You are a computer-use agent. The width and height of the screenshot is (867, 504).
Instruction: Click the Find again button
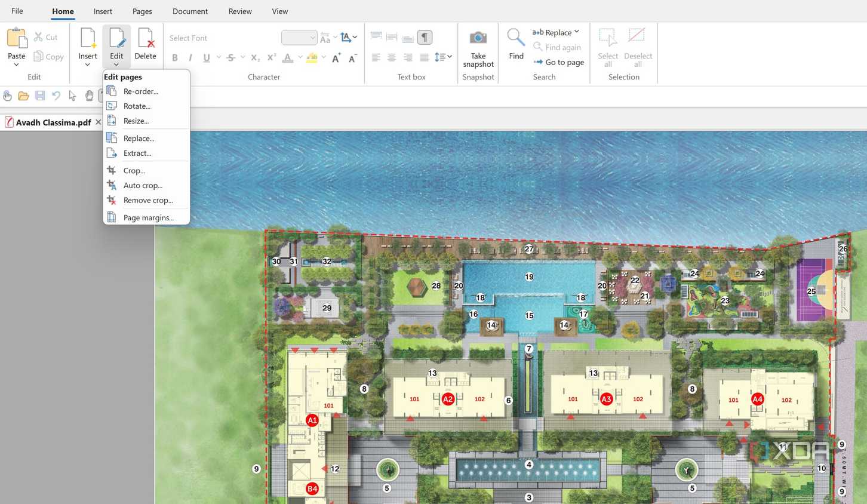tap(557, 47)
